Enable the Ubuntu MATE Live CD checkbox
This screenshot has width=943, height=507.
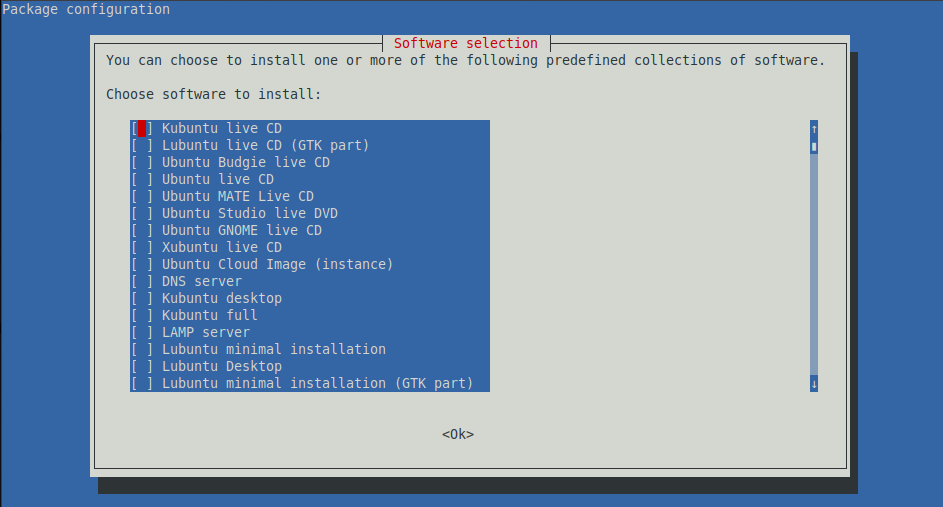[142, 197]
